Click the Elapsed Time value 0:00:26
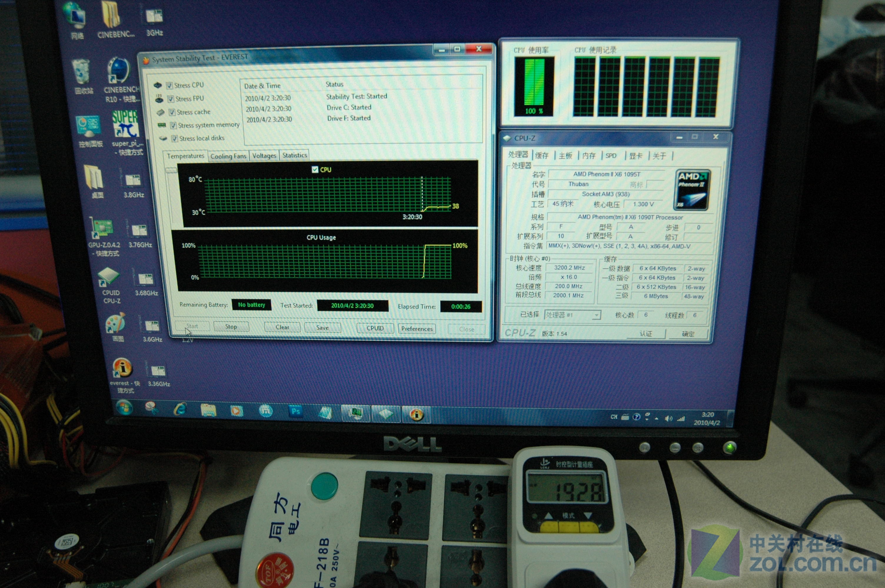Screen dimensions: 885x588 (461, 306)
